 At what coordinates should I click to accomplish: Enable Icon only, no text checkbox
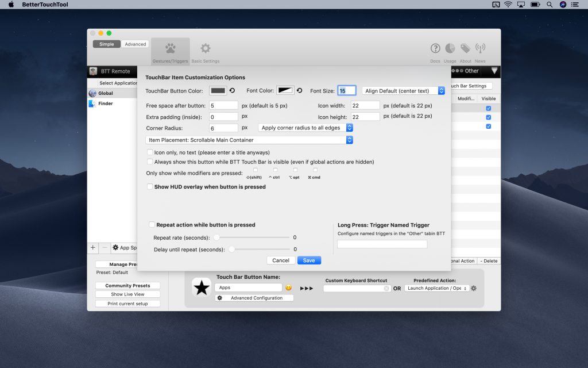click(150, 152)
